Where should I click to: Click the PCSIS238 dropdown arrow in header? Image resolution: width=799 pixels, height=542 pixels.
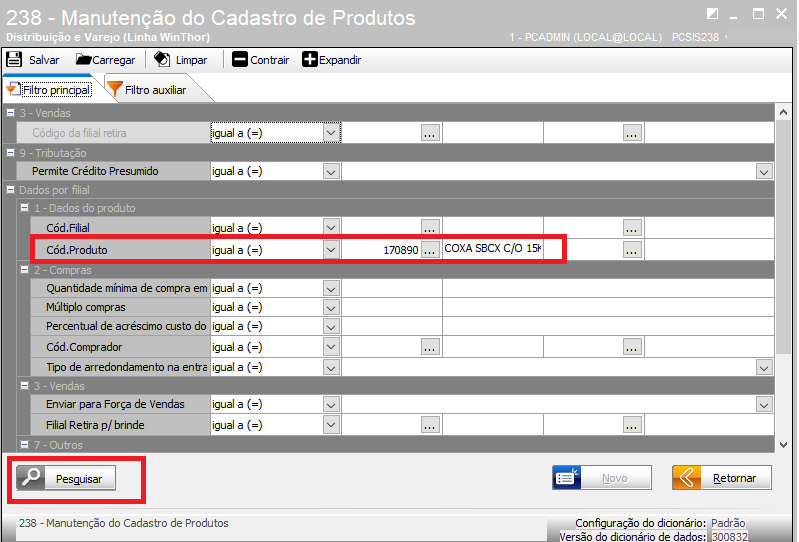726,37
